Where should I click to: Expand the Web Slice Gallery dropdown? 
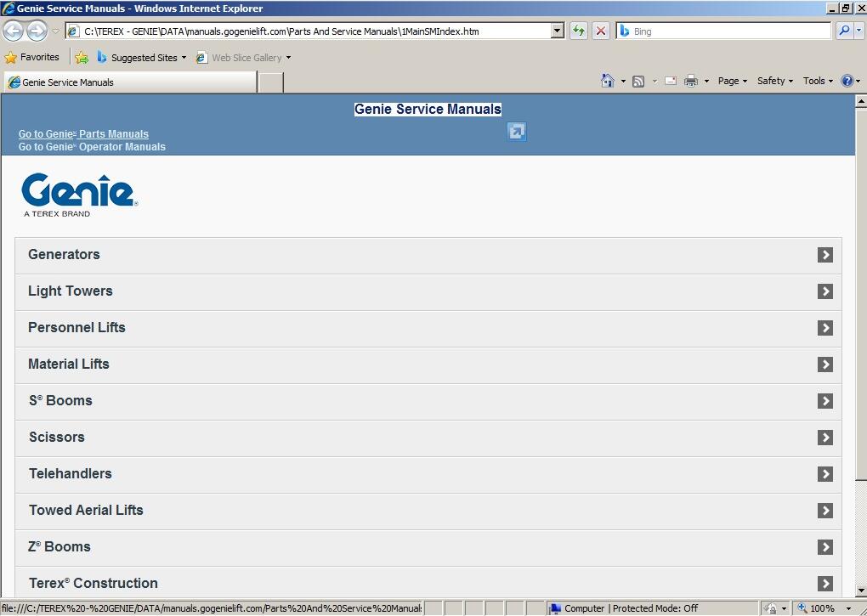[x=288, y=58]
